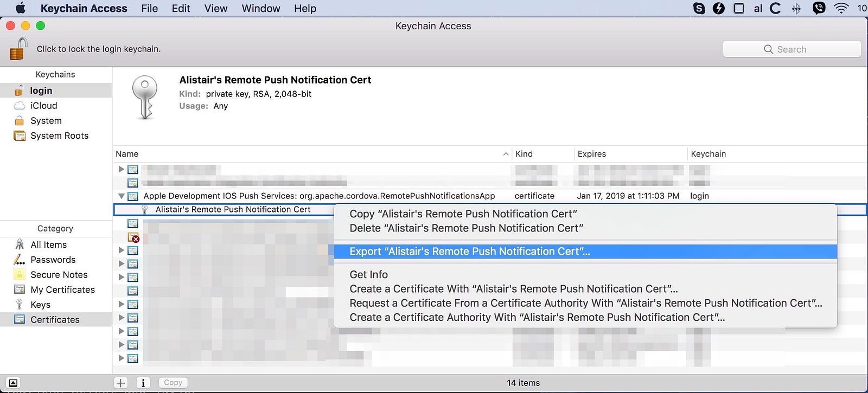This screenshot has height=393, width=868.
Task: Expand the first blurred certificate row
Action: [121, 169]
